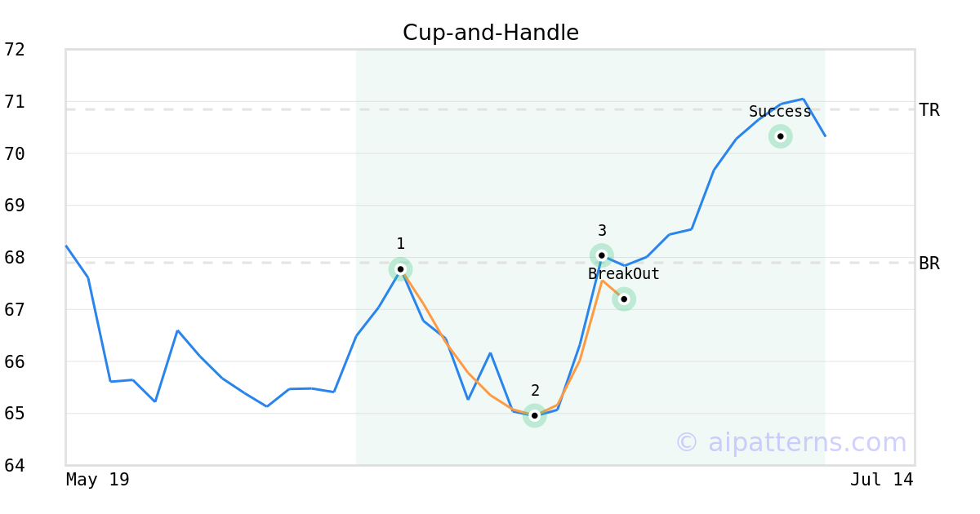Click the 72 y-axis label
This screenshot has height=514, width=980.
tap(15, 50)
